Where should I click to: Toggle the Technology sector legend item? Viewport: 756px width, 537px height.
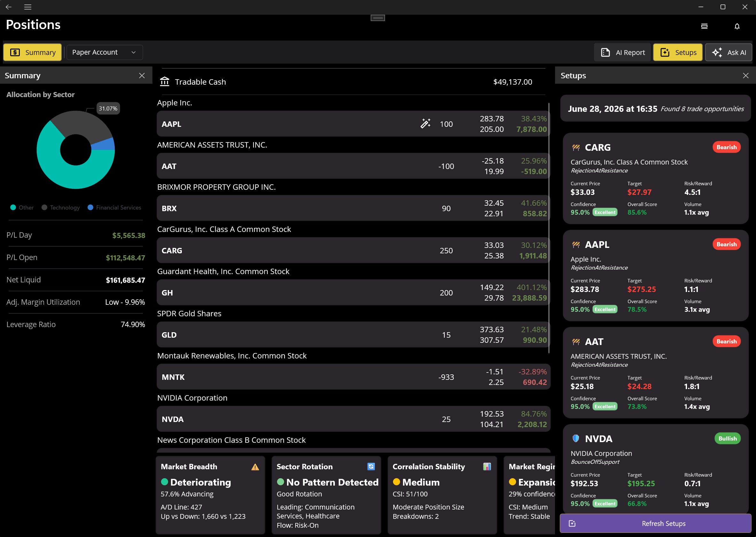[x=60, y=208]
